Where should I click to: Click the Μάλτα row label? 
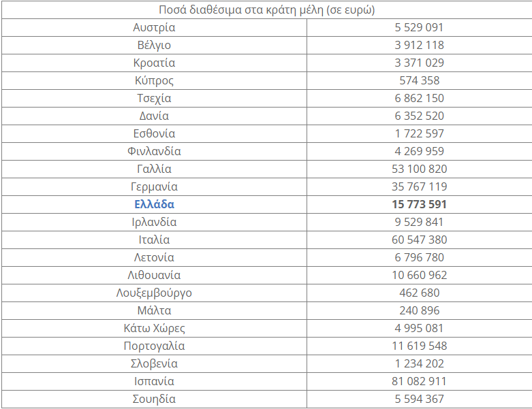[154, 311]
